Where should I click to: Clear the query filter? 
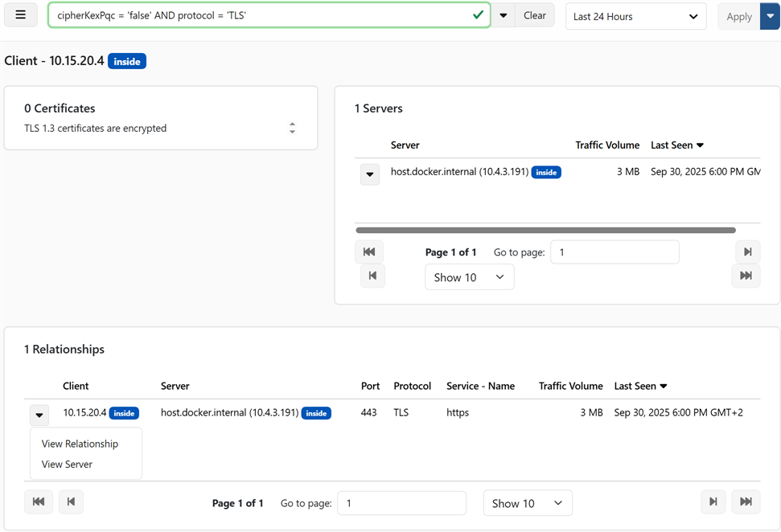534,15
